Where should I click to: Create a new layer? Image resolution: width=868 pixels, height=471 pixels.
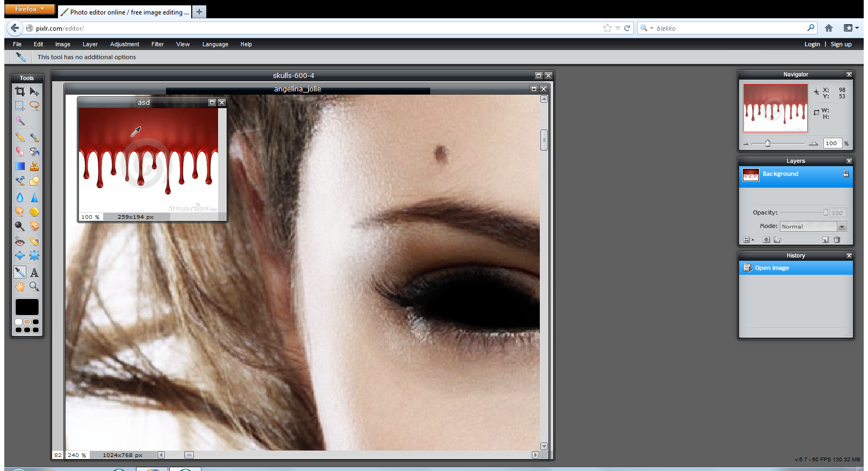pyautogui.click(x=826, y=240)
